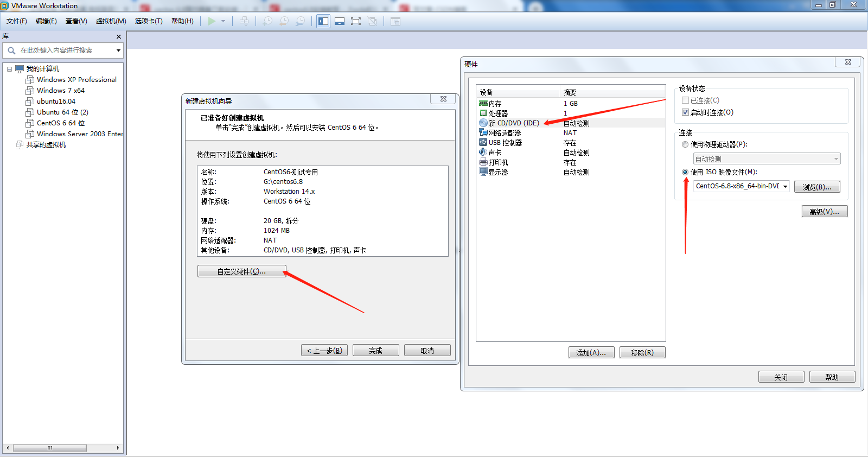Open the 编辑(E) menu
868x457 pixels.
(46, 21)
